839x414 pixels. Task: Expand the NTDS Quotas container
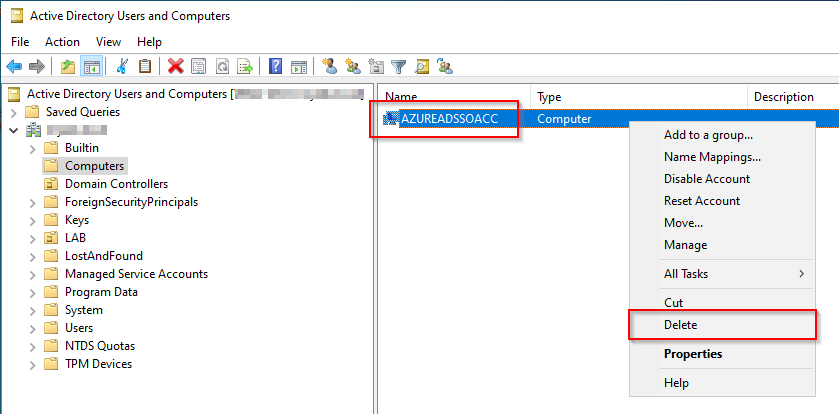(x=33, y=347)
